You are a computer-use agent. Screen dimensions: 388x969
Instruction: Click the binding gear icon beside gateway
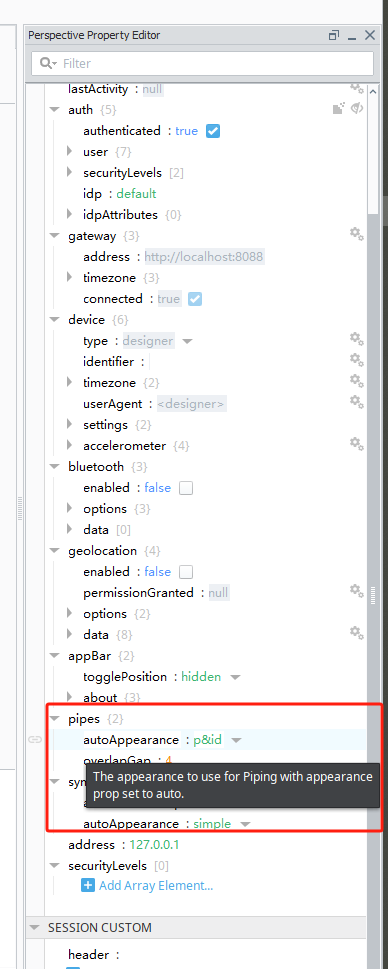click(356, 233)
